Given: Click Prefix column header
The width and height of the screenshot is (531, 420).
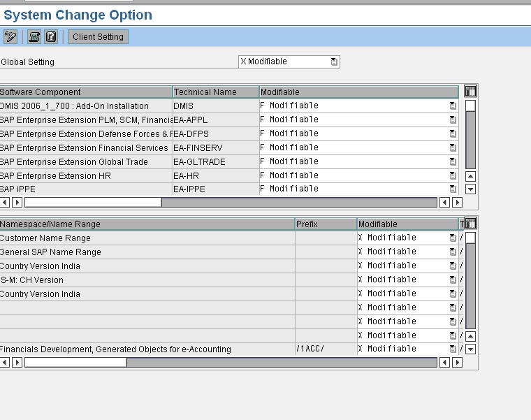Looking at the screenshot, I should coord(326,224).
